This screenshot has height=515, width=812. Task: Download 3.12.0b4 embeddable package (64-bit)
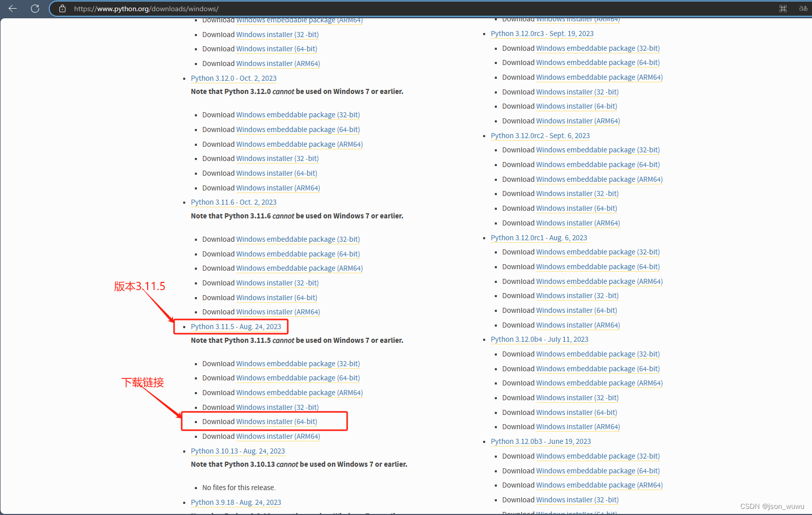click(598, 369)
